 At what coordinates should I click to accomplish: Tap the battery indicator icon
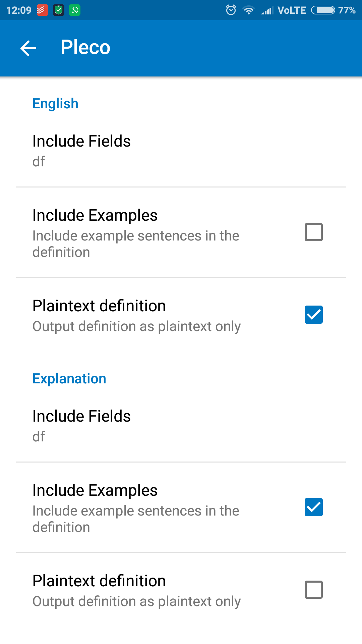click(323, 10)
